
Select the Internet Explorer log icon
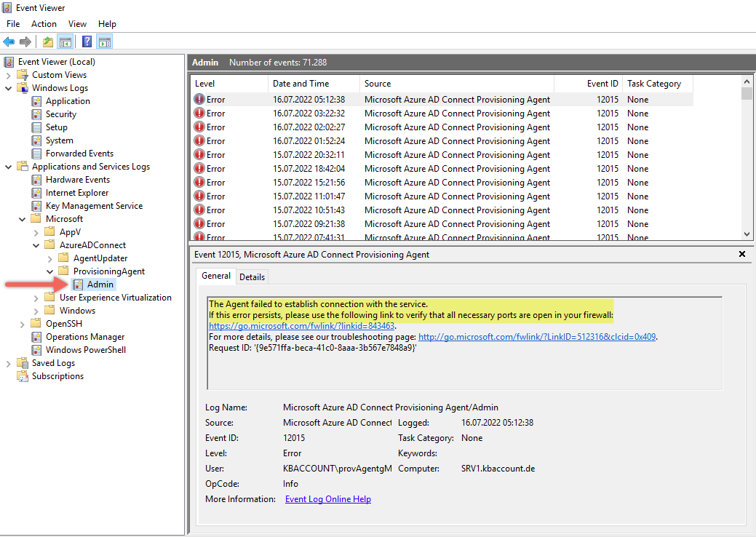pyautogui.click(x=36, y=193)
